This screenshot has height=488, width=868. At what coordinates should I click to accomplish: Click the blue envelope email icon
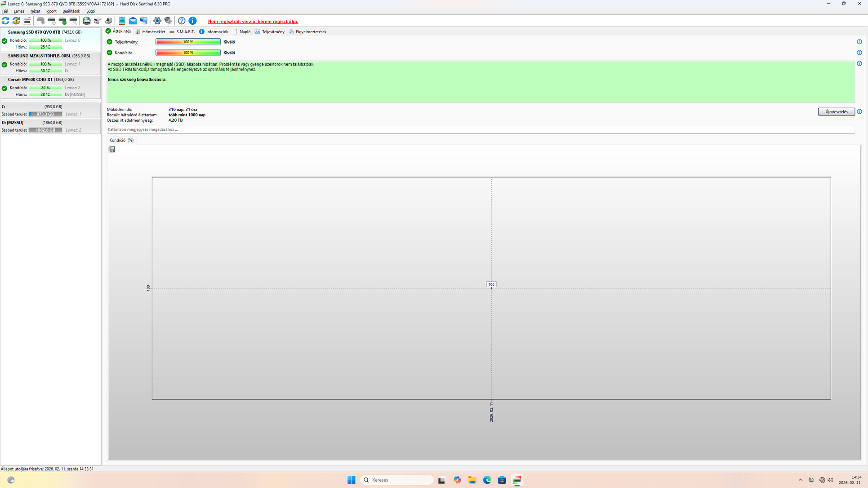133,21
